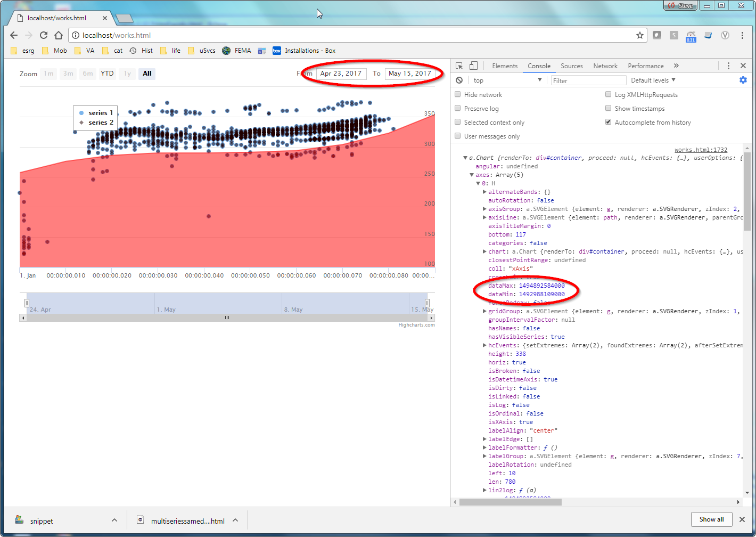Grab the navigator right handle

pos(427,303)
